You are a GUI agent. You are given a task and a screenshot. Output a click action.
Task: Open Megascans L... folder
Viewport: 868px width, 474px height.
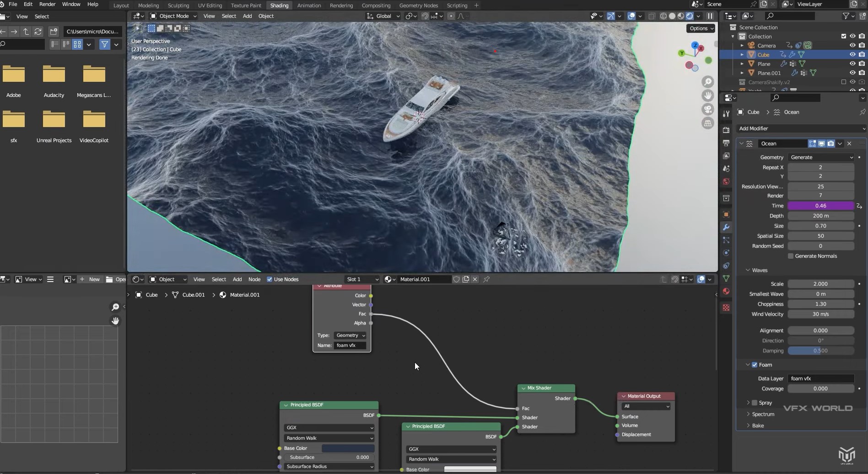pos(94,81)
